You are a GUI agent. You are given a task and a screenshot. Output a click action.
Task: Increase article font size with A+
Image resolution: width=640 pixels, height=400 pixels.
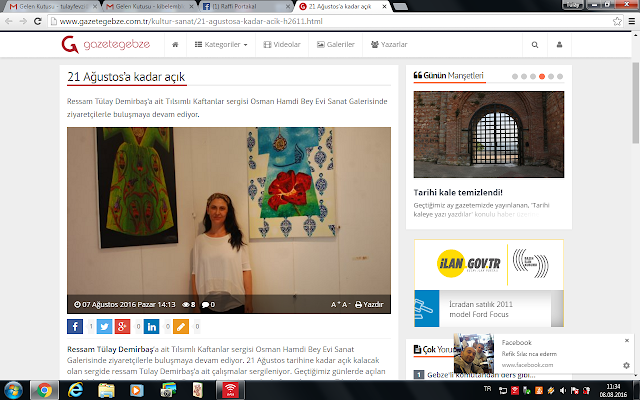pos(336,304)
